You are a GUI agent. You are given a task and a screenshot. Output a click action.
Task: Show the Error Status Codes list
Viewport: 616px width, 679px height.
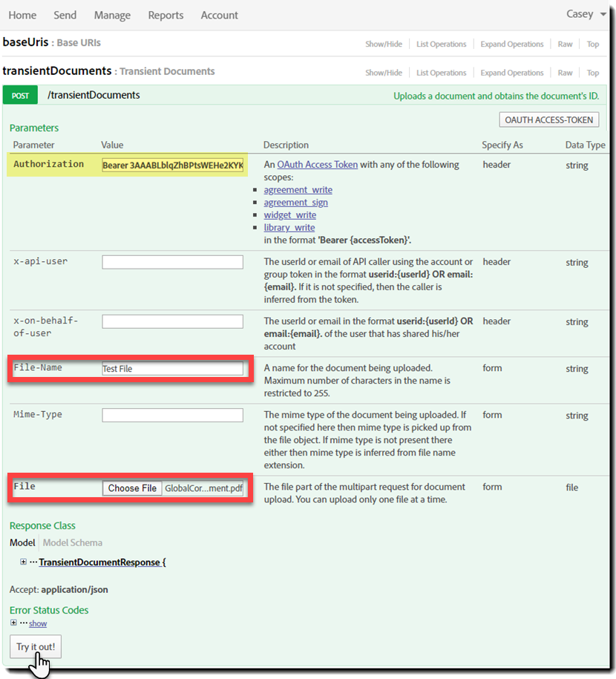(x=37, y=623)
